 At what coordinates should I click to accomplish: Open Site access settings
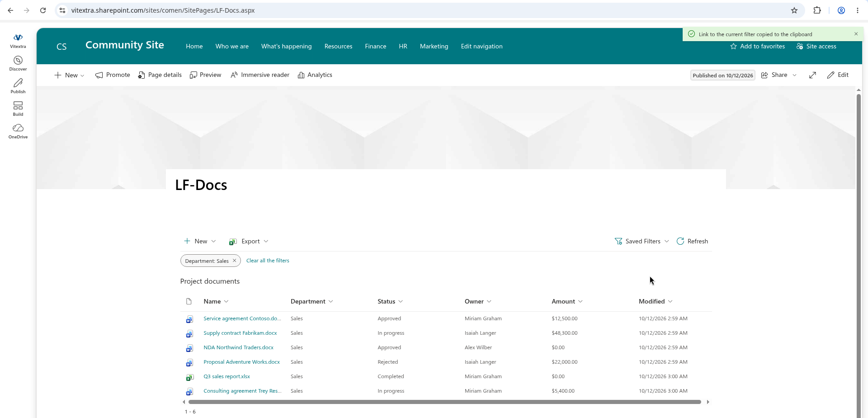coord(816,47)
